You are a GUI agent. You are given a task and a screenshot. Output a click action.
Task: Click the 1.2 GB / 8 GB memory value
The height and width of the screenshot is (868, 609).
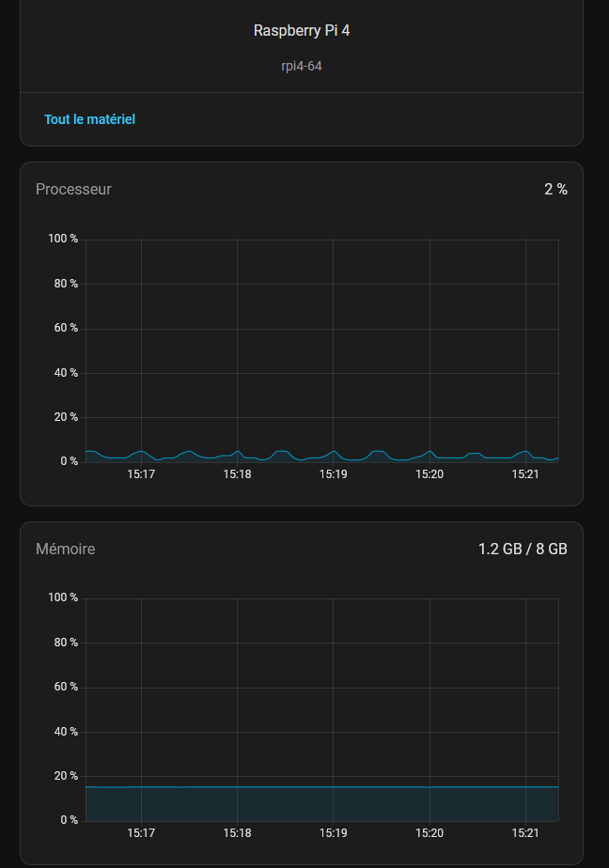[x=523, y=549]
